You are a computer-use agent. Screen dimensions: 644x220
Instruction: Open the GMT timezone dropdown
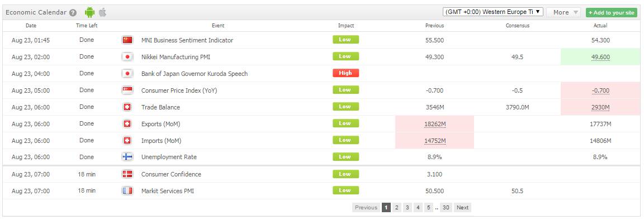pyautogui.click(x=493, y=12)
